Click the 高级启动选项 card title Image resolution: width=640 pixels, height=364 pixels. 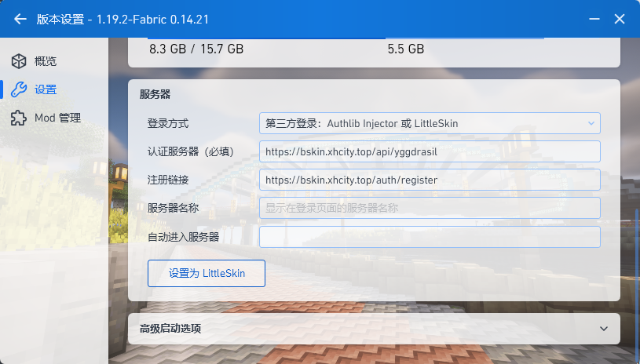point(170,329)
